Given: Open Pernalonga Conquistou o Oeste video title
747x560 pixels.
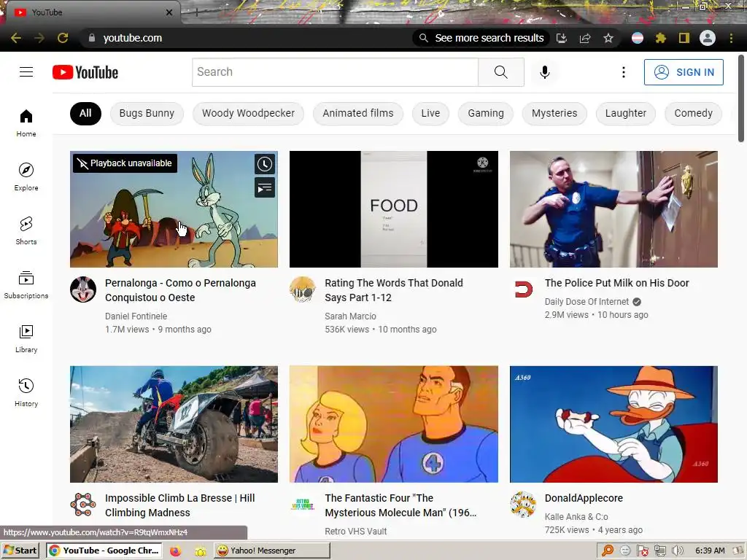Looking at the screenshot, I should point(181,290).
